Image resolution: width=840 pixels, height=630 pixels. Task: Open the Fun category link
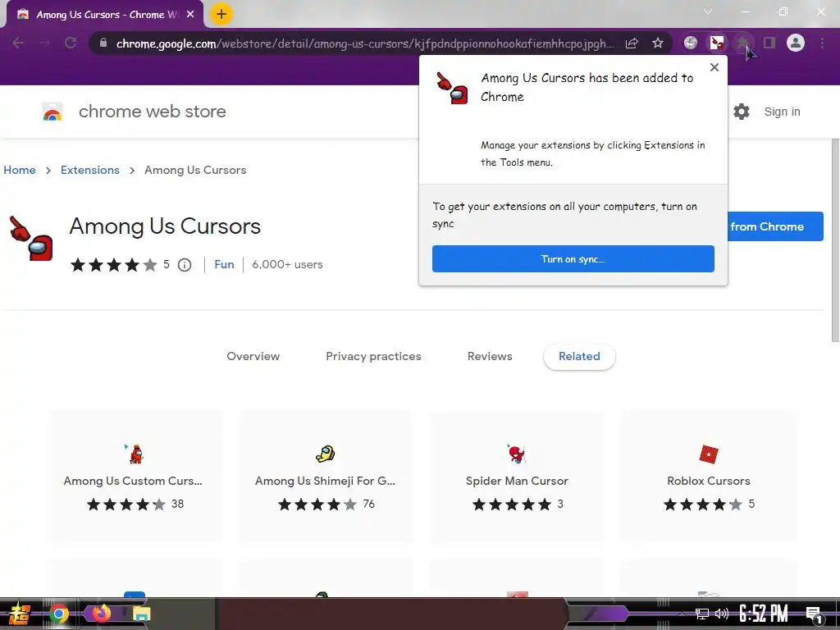pyautogui.click(x=224, y=265)
